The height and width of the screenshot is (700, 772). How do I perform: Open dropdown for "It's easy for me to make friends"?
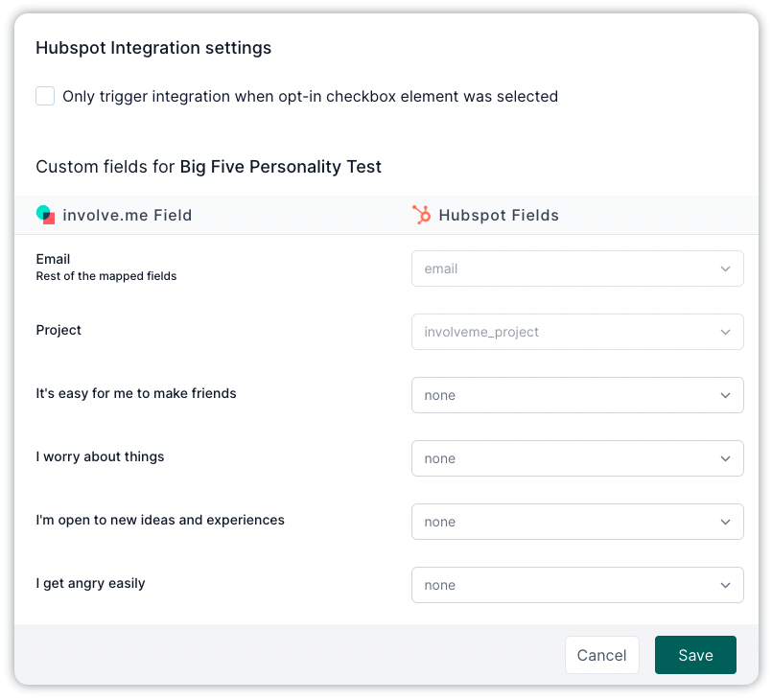577,395
